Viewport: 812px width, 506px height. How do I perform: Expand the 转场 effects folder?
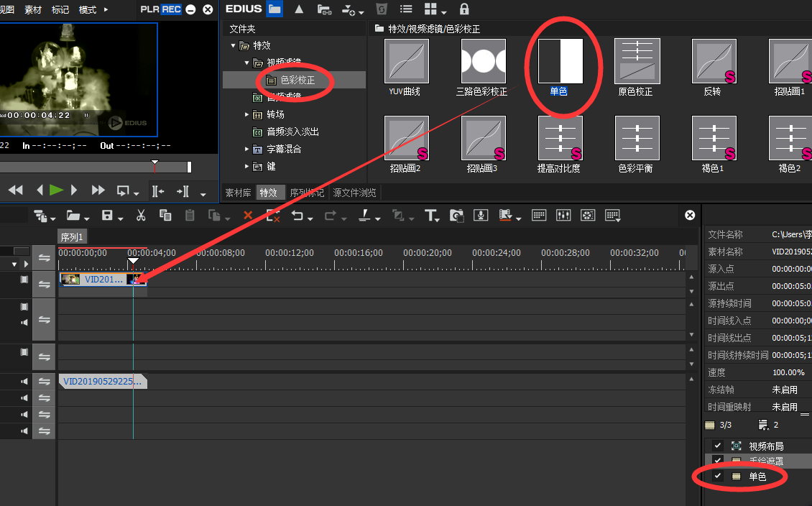click(246, 114)
